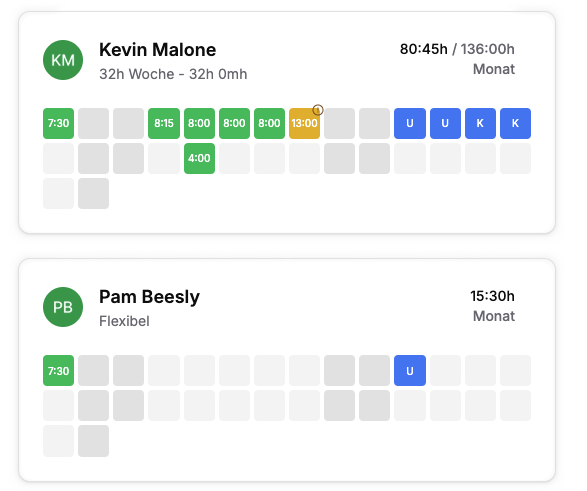This screenshot has height=491, width=587.
Task: Open Kevin's 4:00 green day cell
Action: pos(199,158)
